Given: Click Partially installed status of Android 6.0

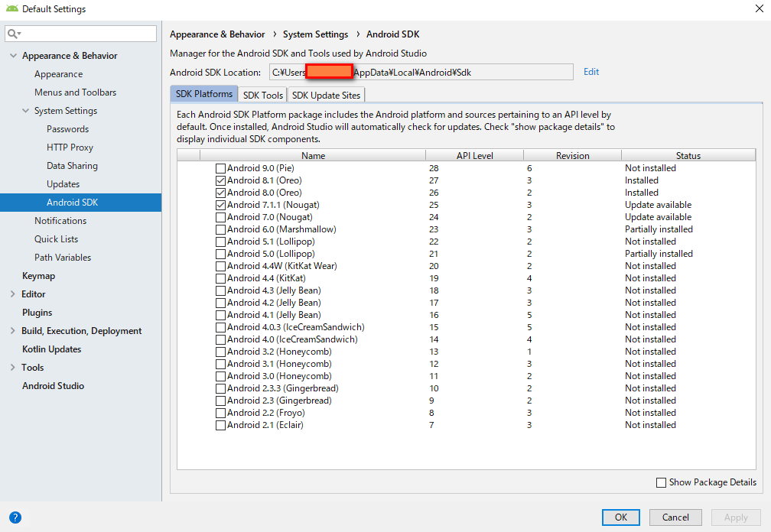Looking at the screenshot, I should 659,229.
